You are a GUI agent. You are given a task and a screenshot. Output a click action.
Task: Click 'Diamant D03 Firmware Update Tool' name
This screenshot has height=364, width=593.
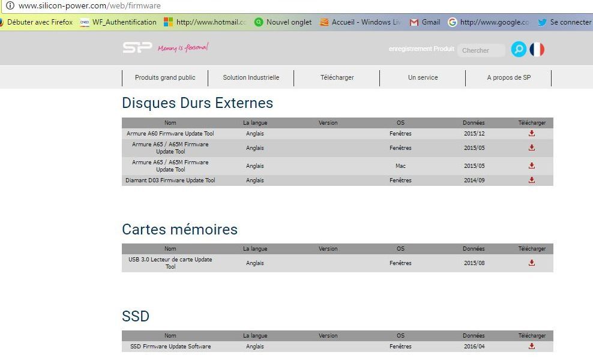click(170, 181)
